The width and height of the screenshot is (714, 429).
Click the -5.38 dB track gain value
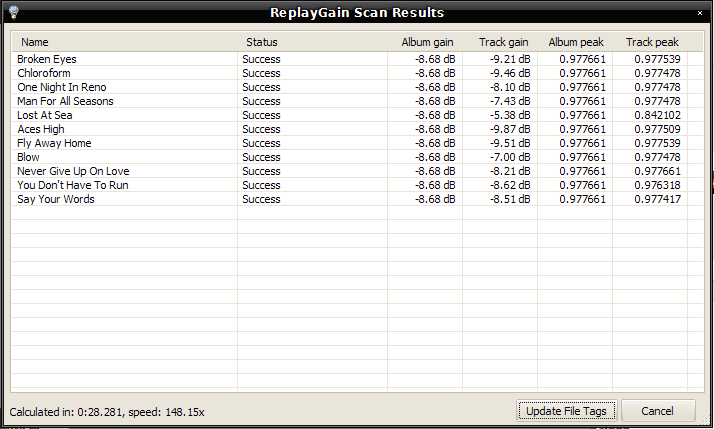coord(510,115)
